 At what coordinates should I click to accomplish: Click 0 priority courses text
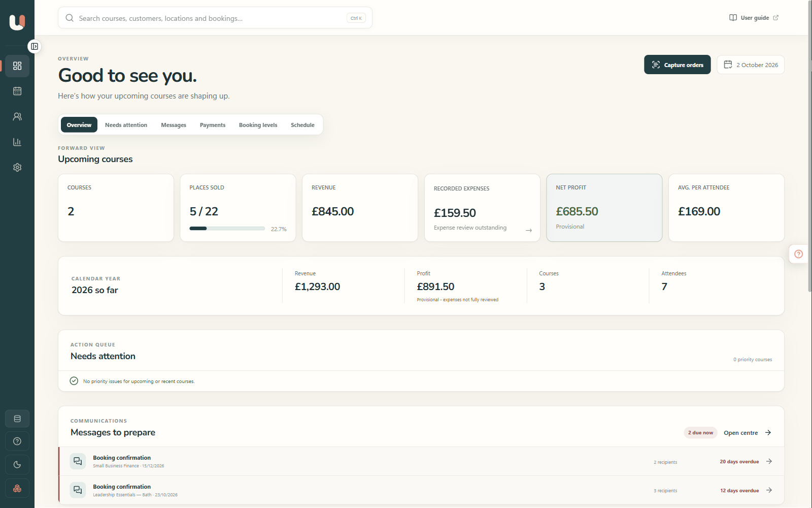[x=752, y=360]
